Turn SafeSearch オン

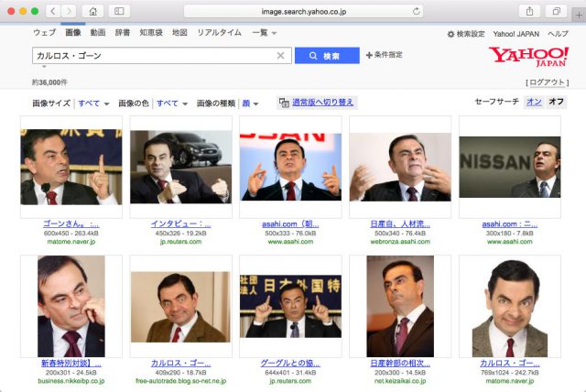pyautogui.click(x=534, y=103)
